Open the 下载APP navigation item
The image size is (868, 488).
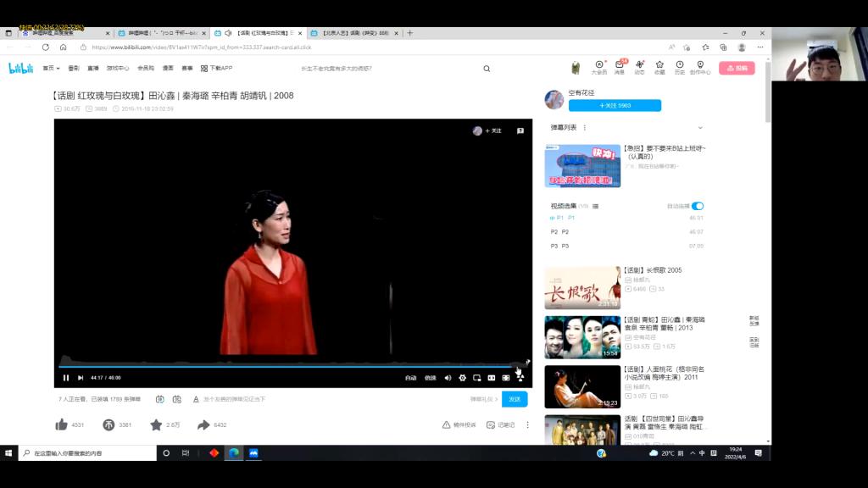click(x=216, y=68)
